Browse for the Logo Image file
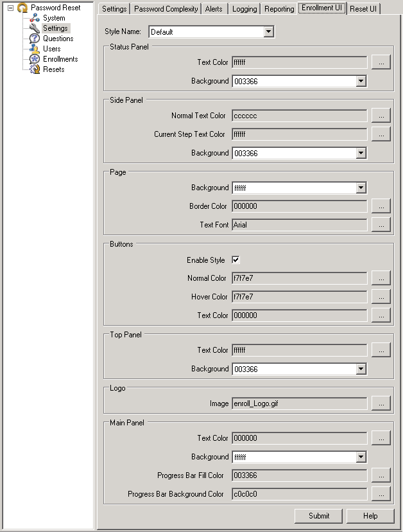 (x=381, y=403)
